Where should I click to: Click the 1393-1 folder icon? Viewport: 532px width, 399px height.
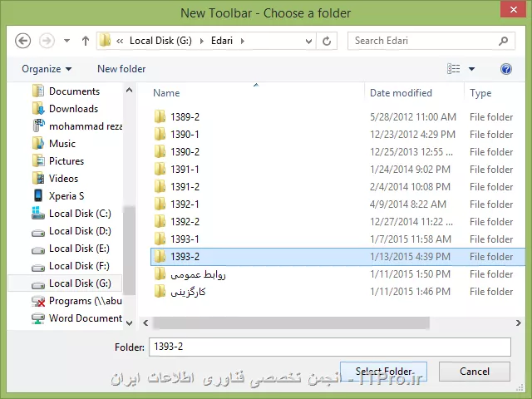pyautogui.click(x=160, y=239)
